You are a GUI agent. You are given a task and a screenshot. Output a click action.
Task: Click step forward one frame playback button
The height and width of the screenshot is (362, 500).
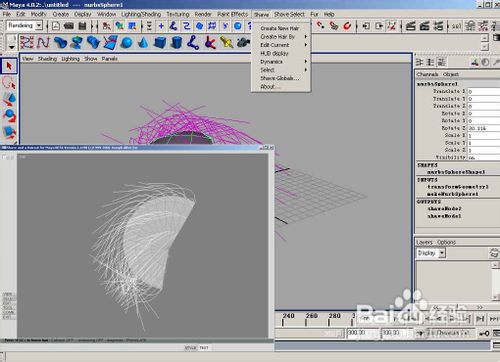pyautogui.click(x=480, y=319)
